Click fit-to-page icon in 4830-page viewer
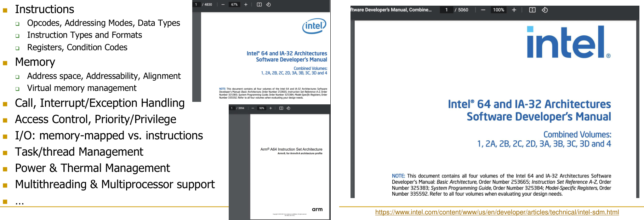Image resolution: width=644 pixels, height=220 pixels. click(259, 5)
